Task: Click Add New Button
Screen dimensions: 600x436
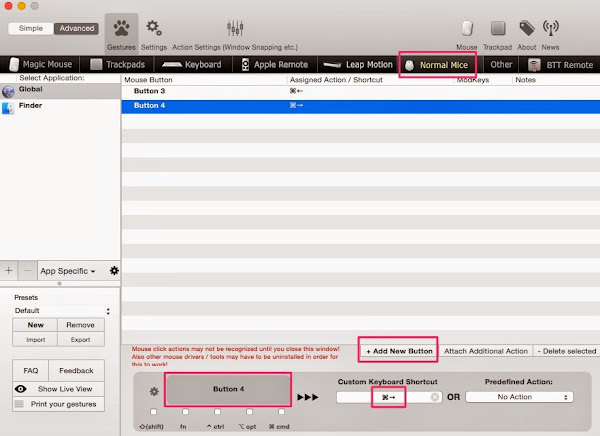Action: 399,351
